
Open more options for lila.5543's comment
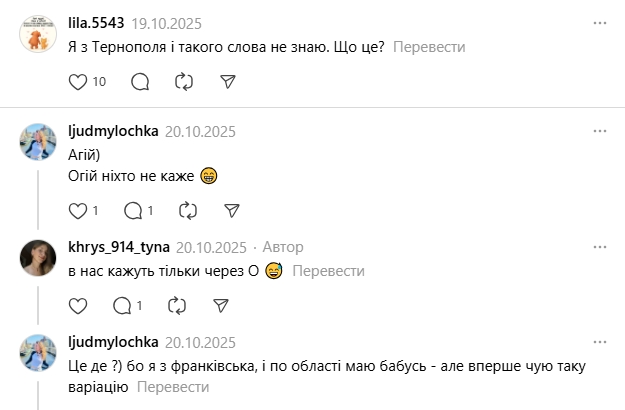[x=599, y=22]
